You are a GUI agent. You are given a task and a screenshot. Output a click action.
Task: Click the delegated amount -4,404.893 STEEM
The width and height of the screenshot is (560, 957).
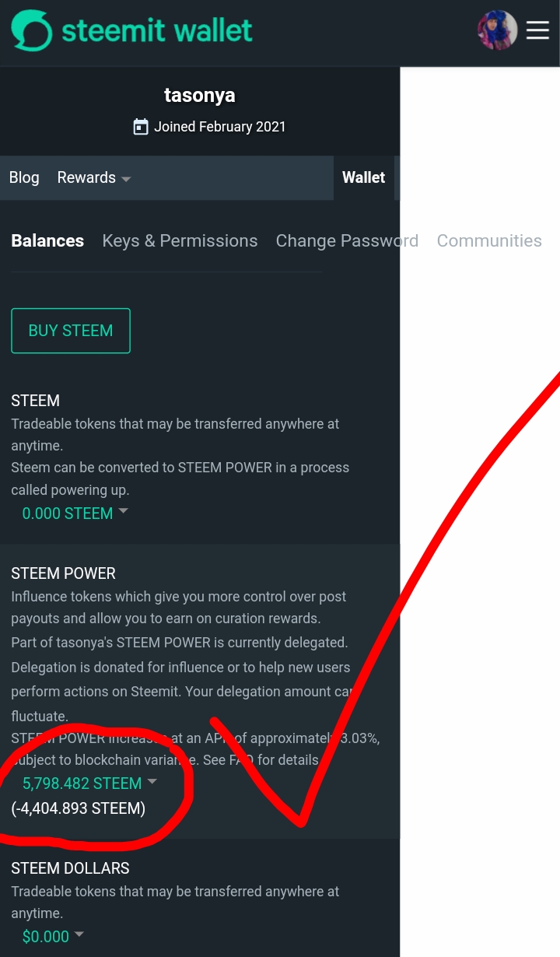pyautogui.click(x=79, y=808)
